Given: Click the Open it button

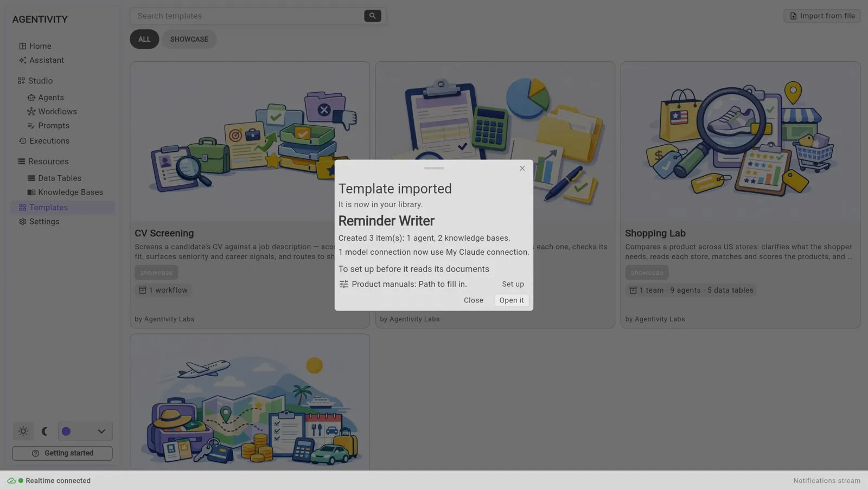Looking at the screenshot, I should [x=512, y=300].
